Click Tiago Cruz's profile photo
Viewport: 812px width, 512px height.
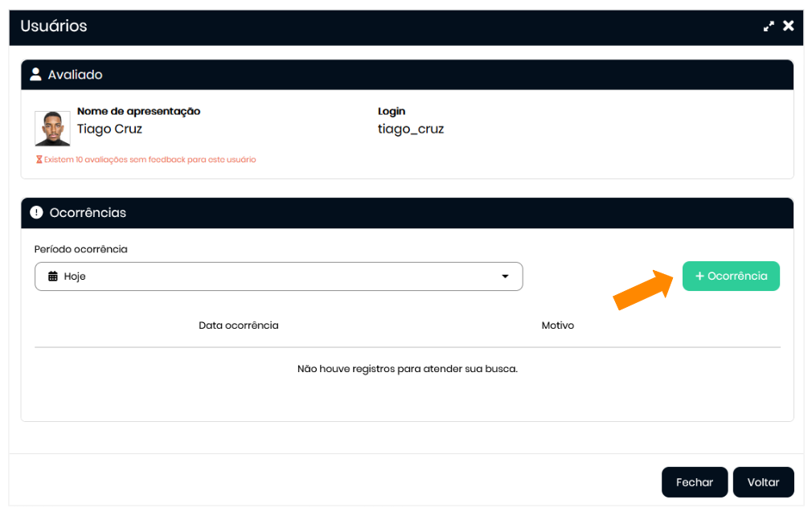point(52,129)
